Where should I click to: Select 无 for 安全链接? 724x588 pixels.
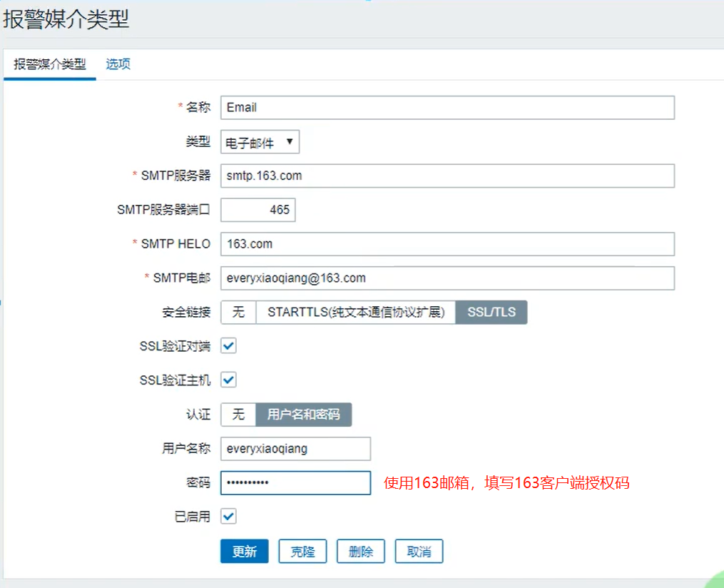tap(238, 313)
